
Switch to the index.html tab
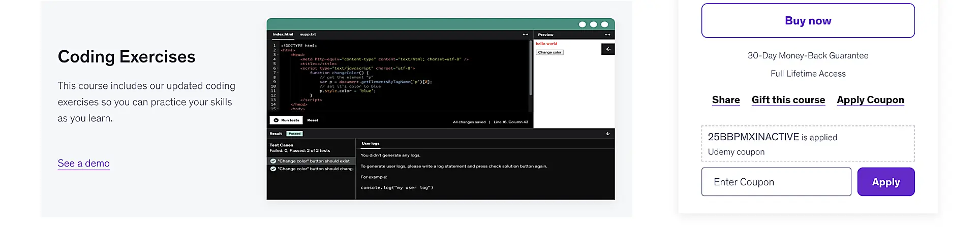click(283, 35)
